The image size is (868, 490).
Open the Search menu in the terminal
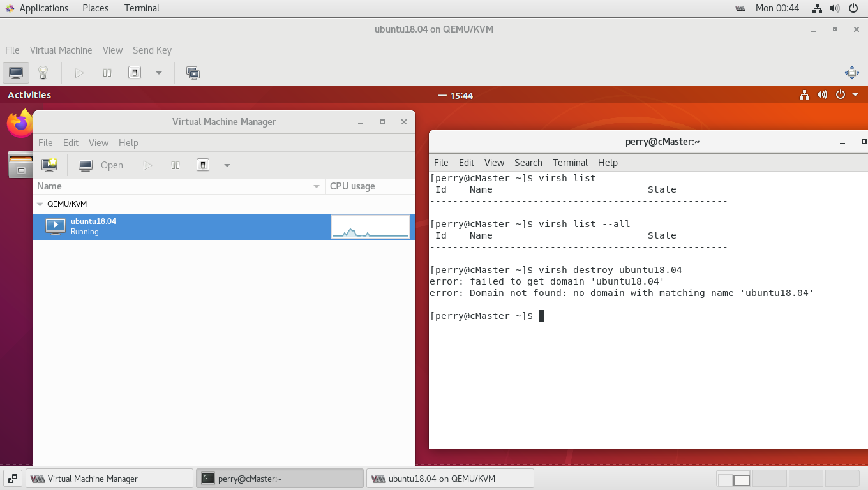(528, 163)
